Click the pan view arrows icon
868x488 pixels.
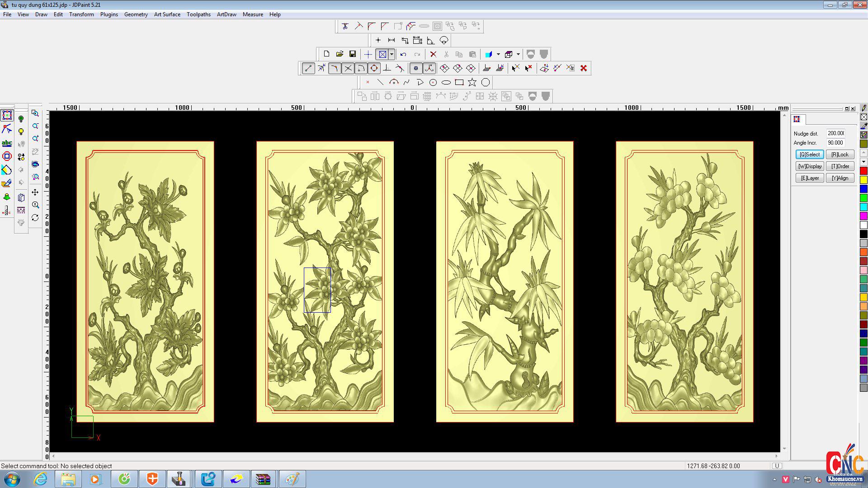(x=35, y=192)
